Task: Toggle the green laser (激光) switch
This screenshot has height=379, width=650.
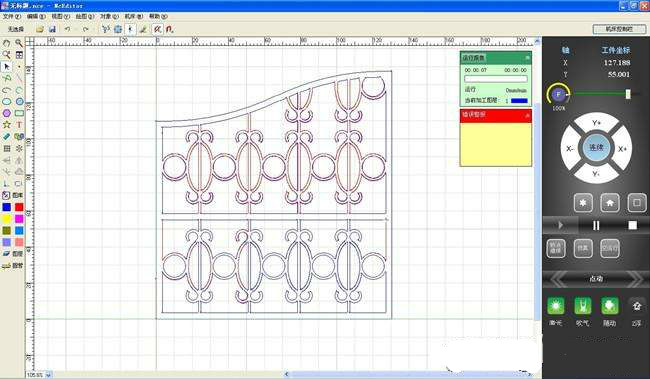Action: 555,306
